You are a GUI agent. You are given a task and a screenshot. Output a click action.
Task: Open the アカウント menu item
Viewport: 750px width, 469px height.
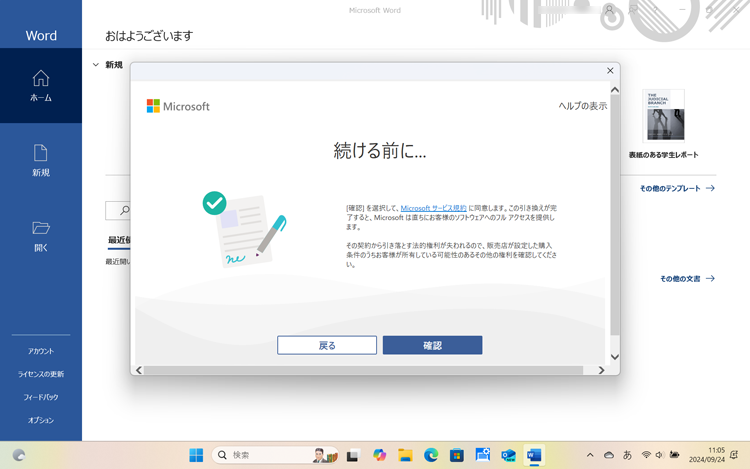[x=41, y=351]
